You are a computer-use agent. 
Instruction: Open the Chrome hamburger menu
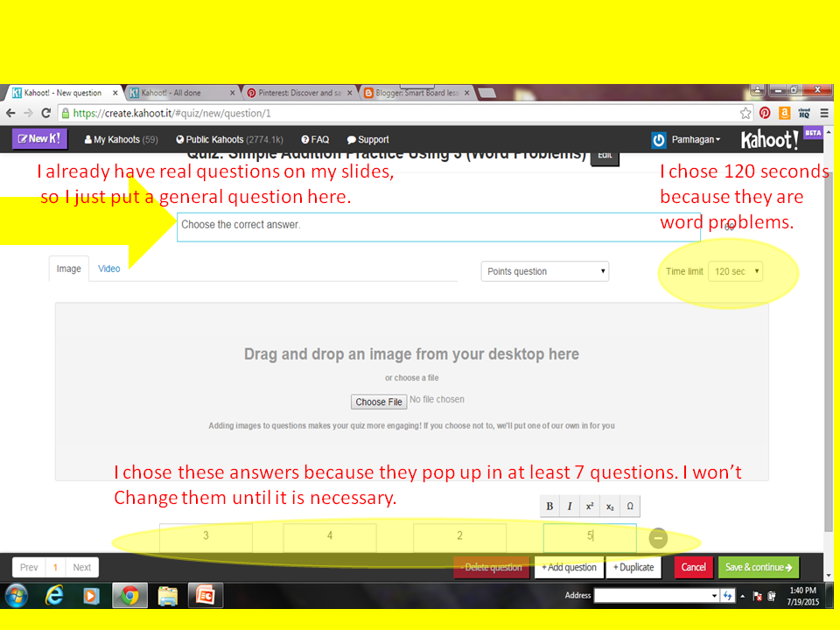click(x=824, y=113)
